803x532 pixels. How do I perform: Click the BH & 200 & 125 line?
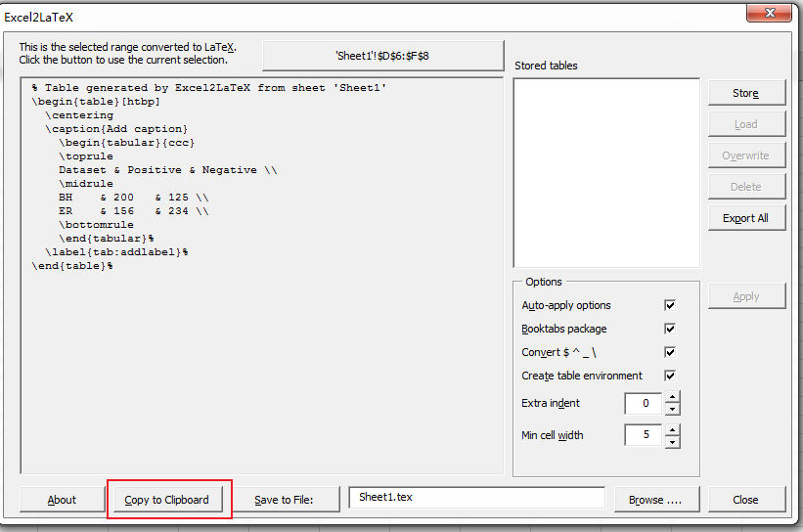[x=134, y=198]
